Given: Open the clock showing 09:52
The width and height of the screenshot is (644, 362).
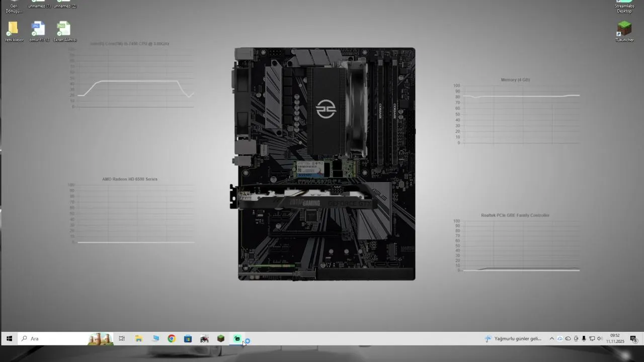Looking at the screenshot, I should 615,338.
